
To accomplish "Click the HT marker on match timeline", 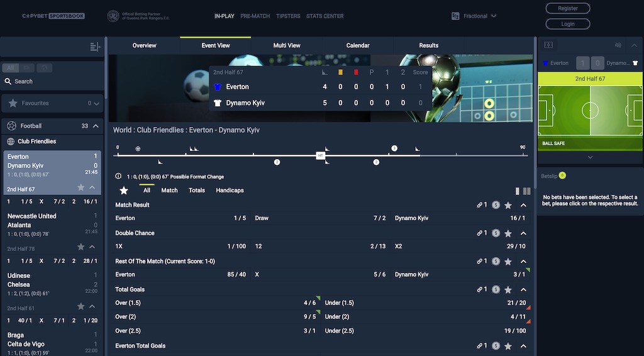I will tap(320, 155).
